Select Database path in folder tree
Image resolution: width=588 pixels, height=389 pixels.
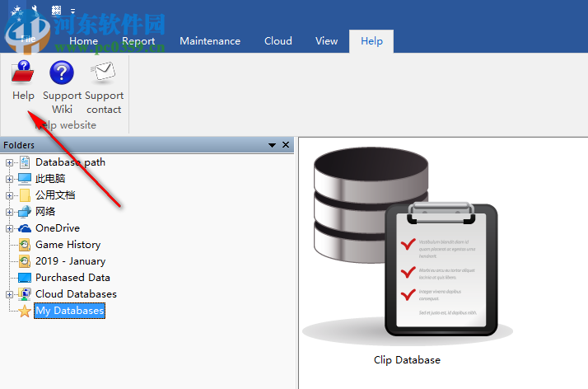click(70, 162)
